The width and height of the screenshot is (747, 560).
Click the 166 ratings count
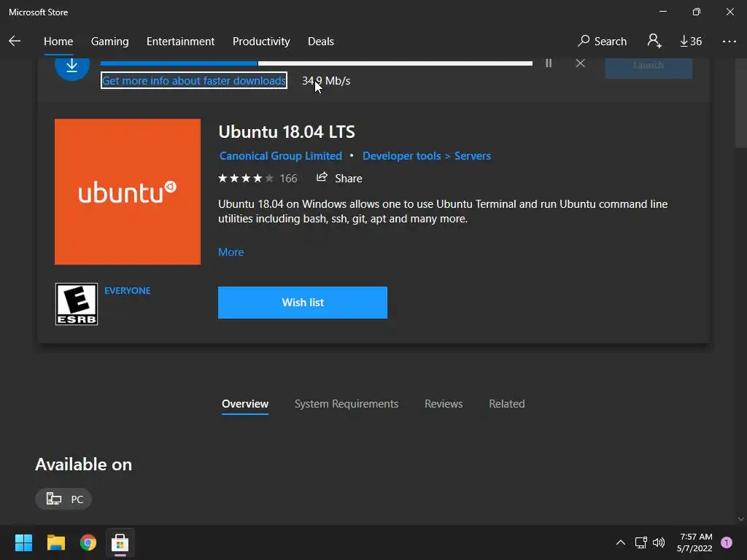(288, 178)
